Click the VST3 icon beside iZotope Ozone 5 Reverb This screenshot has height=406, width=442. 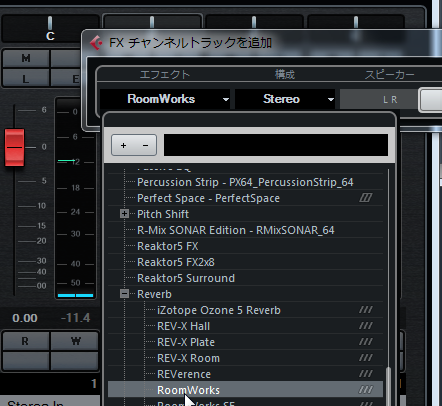(366, 310)
